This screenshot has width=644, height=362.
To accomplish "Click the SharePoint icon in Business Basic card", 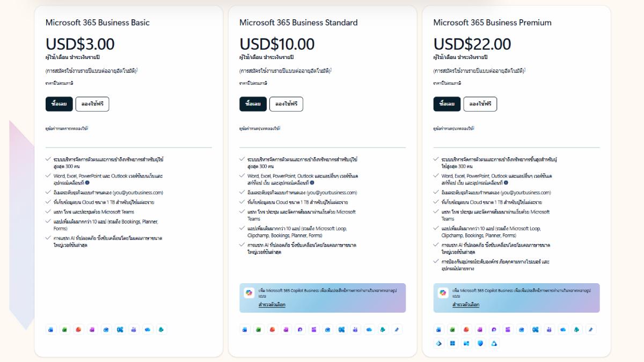I will (x=162, y=329).
